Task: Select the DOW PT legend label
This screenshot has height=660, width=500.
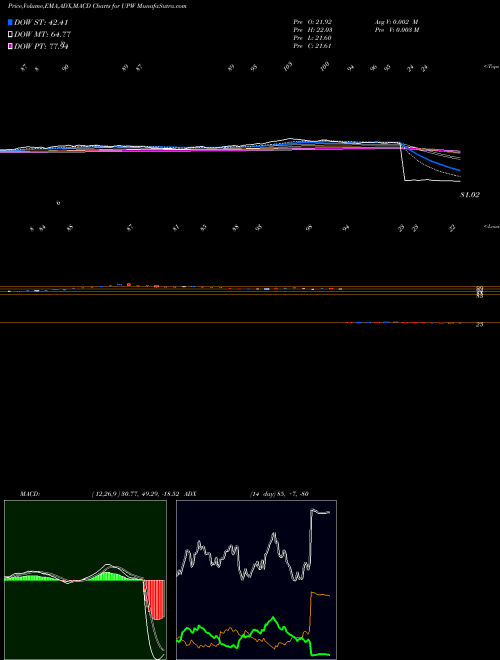Action: 41,46
